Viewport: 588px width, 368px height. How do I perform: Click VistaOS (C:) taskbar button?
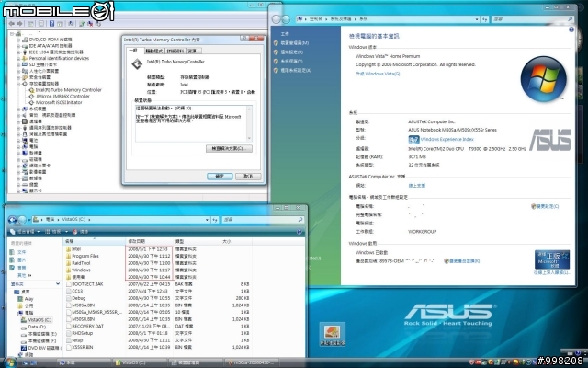point(139,362)
